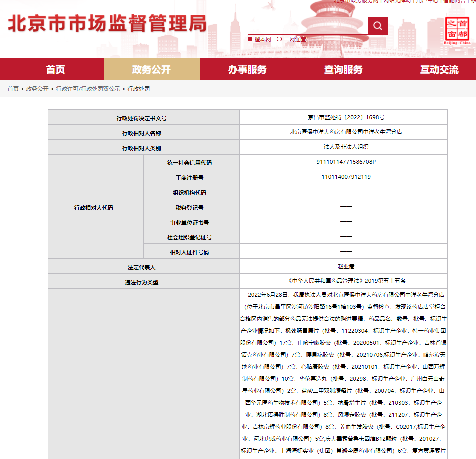The height and width of the screenshot is (459, 476).
Task: Click the 税务登记号 label cell
Action: [192, 207]
